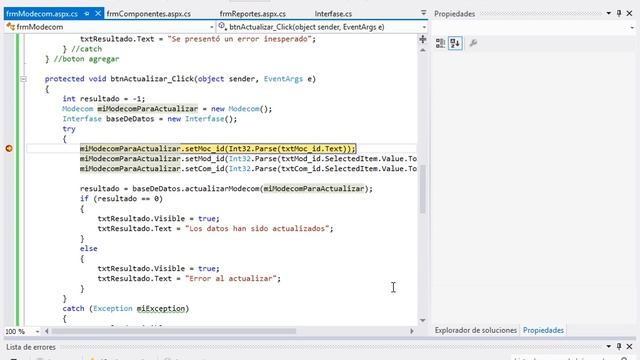Image resolution: width=640 pixels, height=360 pixels.
Task: Click the vertical scrollbar thumb
Action: (423, 189)
